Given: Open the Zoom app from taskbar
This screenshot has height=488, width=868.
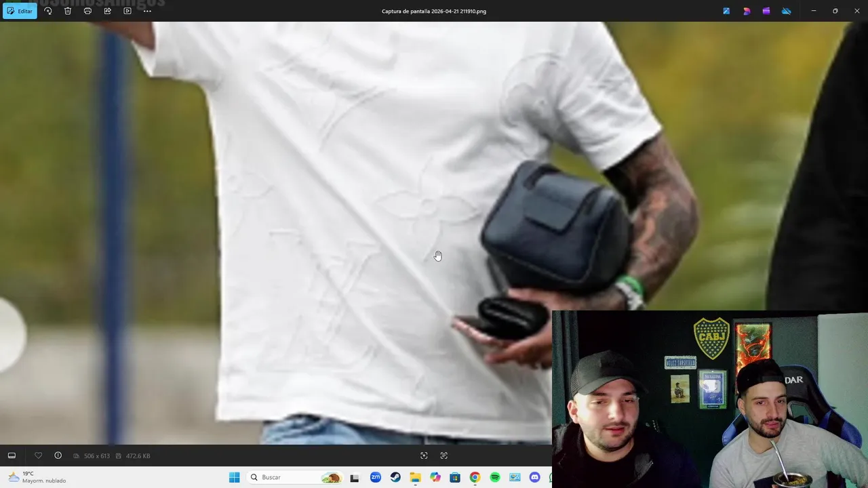Looking at the screenshot, I should pyautogui.click(x=376, y=477).
